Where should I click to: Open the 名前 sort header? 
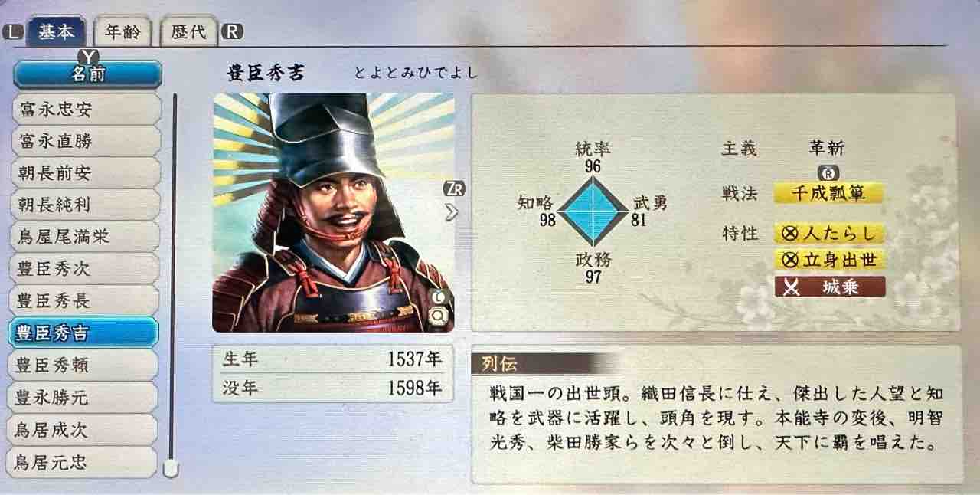click(x=88, y=74)
